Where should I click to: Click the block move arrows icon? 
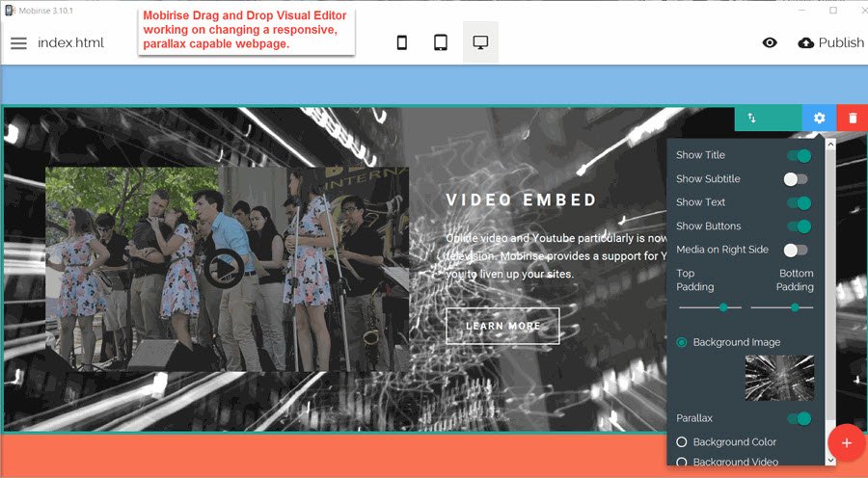pos(751,118)
